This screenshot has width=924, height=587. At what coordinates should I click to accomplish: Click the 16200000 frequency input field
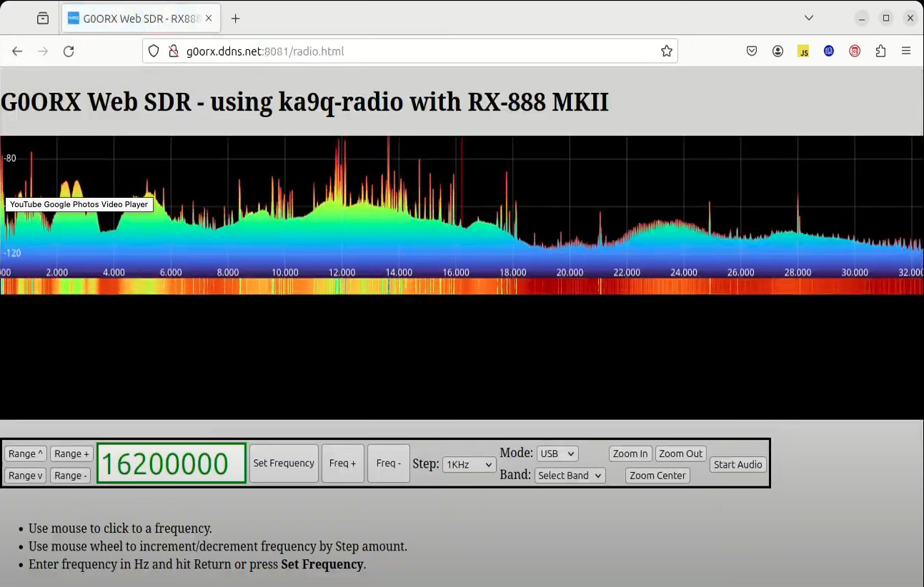click(x=172, y=463)
